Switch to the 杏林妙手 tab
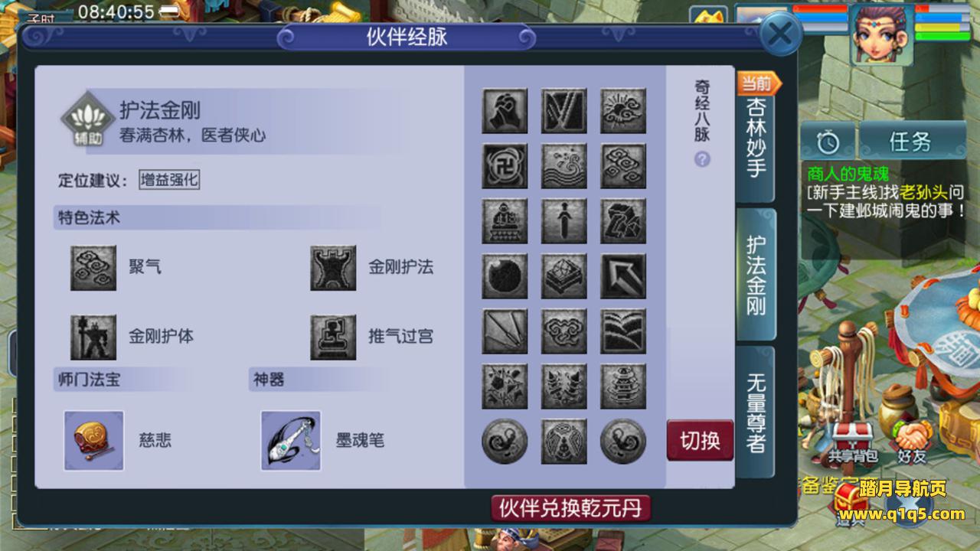 [756, 138]
